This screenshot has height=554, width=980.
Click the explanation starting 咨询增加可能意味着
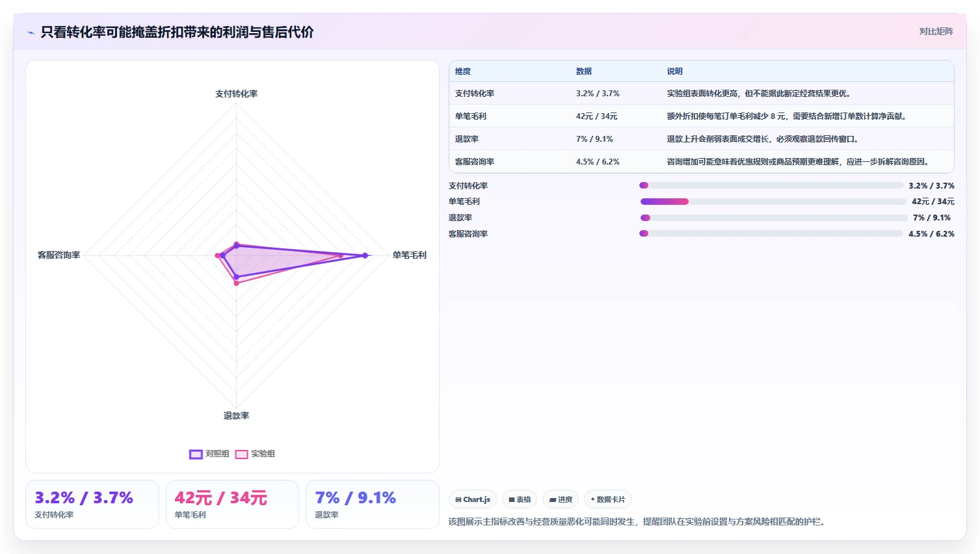pyautogui.click(x=799, y=162)
